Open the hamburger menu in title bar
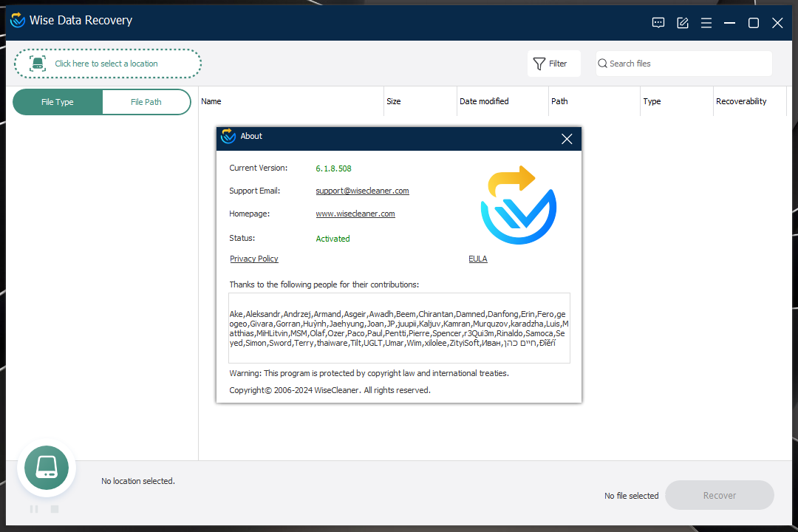The width and height of the screenshot is (798, 532). [706, 23]
